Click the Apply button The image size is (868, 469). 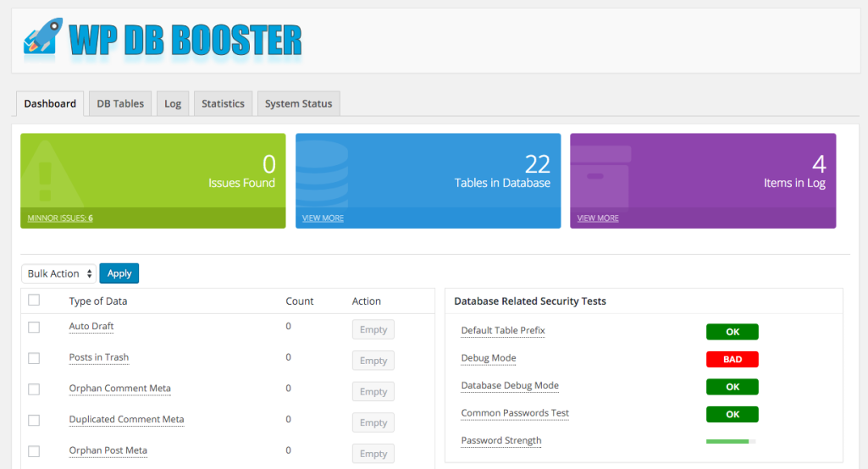[119, 273]
